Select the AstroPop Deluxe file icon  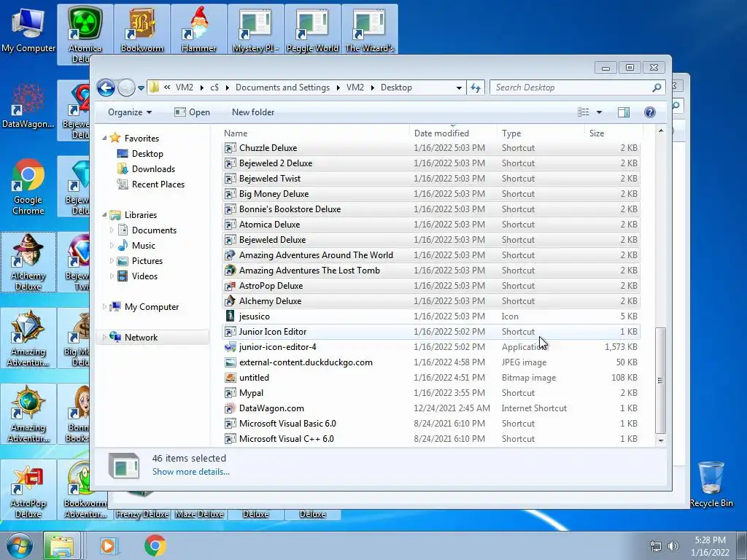[x=230, y=286]
